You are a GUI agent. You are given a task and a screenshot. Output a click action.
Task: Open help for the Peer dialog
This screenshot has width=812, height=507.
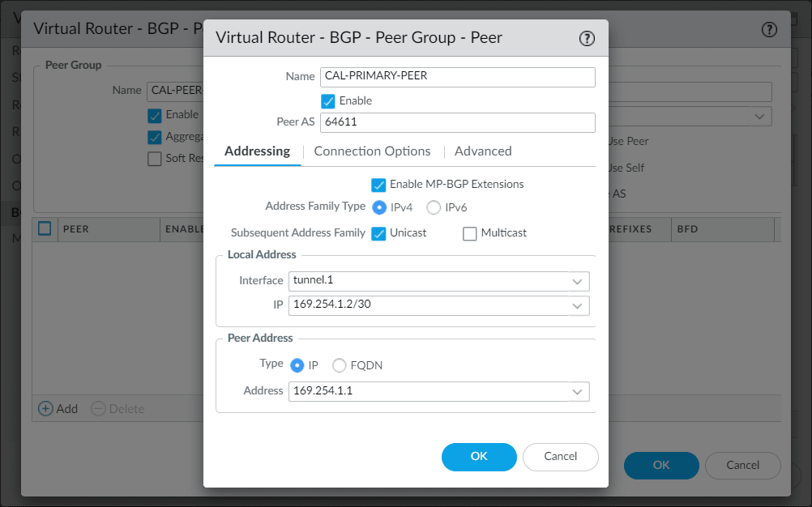pos(586,37)
